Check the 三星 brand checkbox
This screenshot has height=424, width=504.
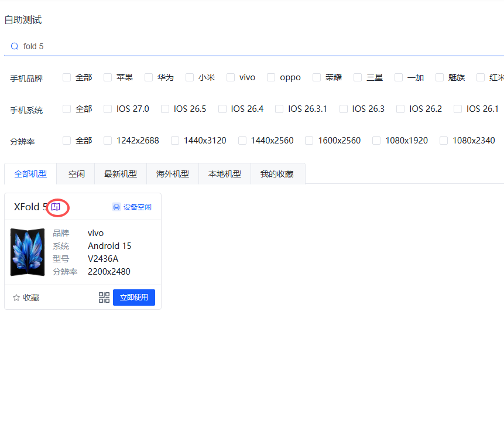(358, 77)
